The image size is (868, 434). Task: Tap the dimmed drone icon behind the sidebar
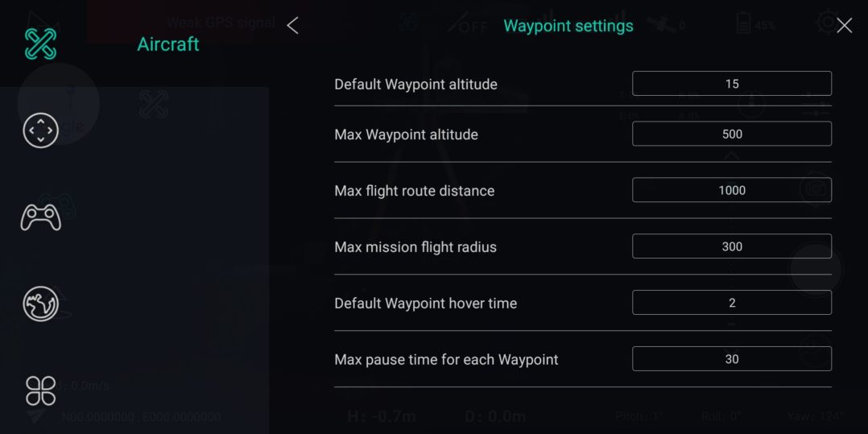point(153,104)
